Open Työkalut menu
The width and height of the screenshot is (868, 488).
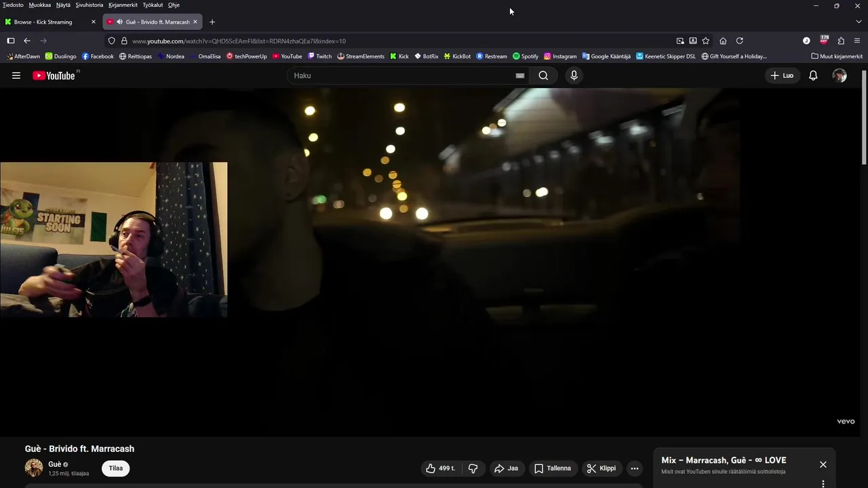(x=153, y=5)
